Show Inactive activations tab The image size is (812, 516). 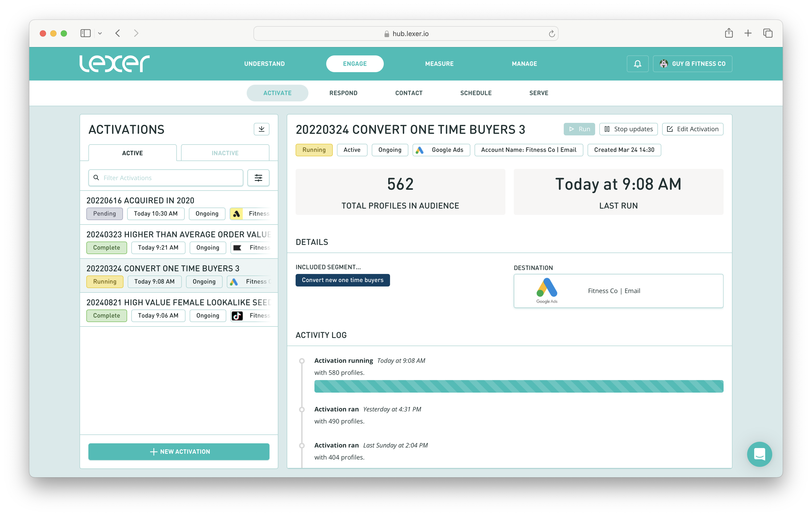click(x=225, y=153)
